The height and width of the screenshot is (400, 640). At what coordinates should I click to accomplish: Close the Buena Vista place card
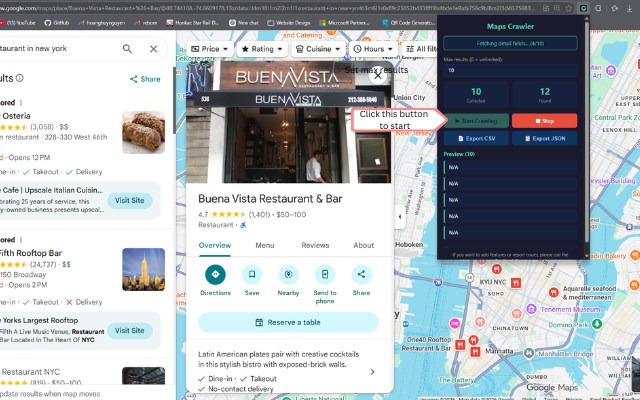378,76
